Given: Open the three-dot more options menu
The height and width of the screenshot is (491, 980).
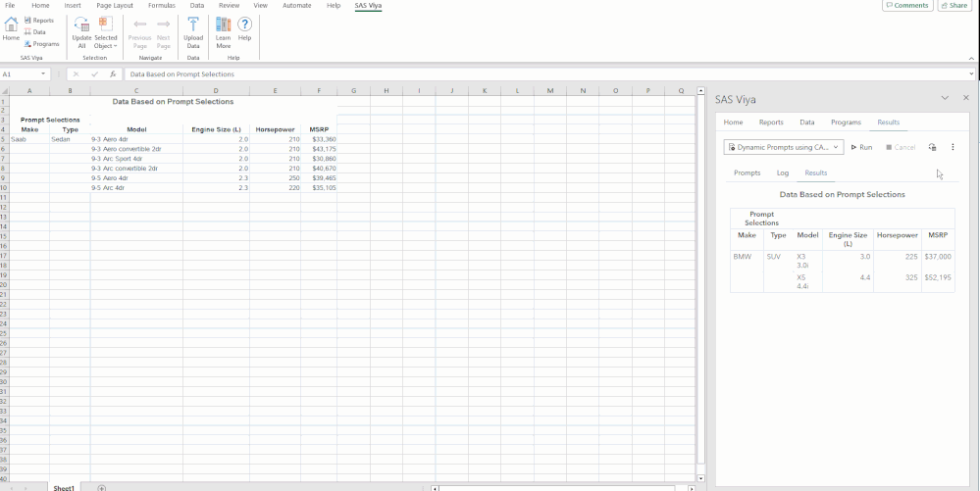Looking at the screenshot, I should tap(953, 147).
